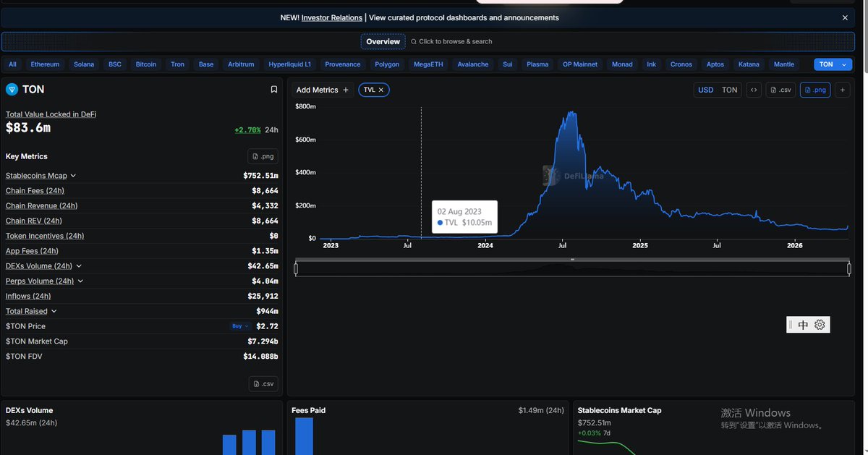
Task: Select the Base chain filter
Action: click(206, 64)
